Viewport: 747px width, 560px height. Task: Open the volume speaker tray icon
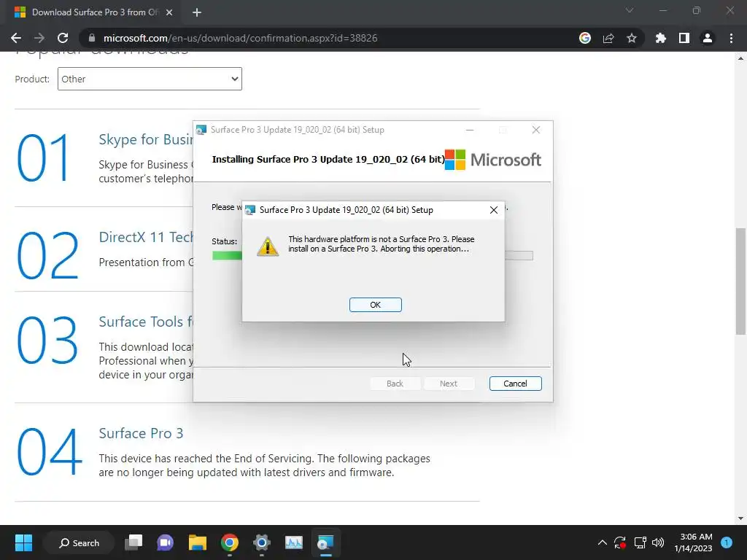[658, 542]
